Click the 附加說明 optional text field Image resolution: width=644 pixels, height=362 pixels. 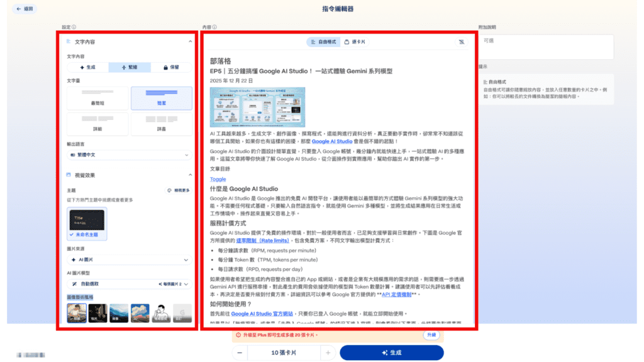click(545, 47)
